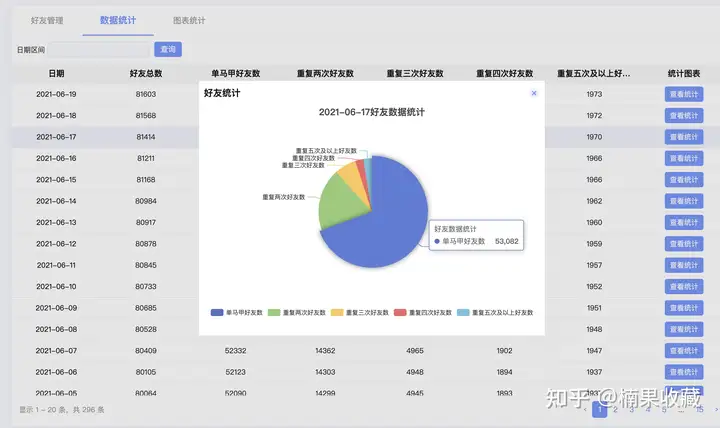720x428 pixels.
Task: View statistics for 2021-06-06 row
Action: click(x=684, y=372)
